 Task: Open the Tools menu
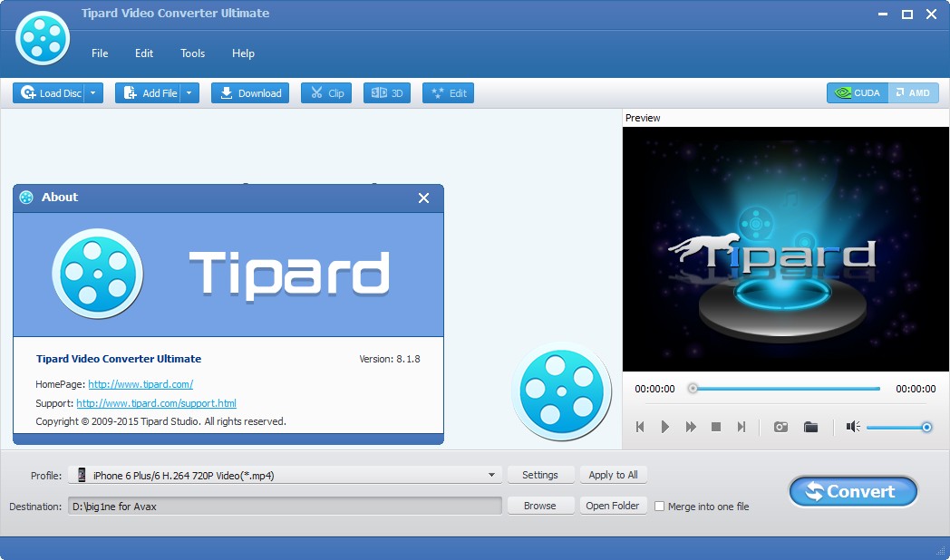click(x=193, y=53)
